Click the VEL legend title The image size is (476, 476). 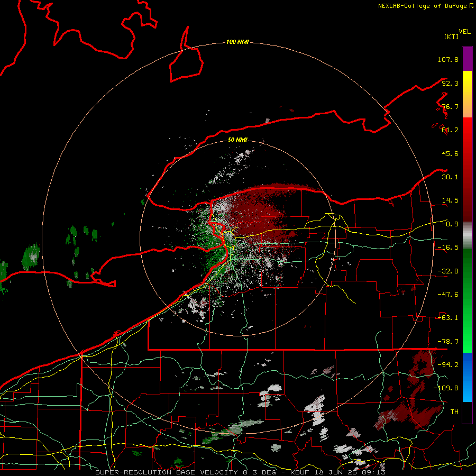(464, 32)
